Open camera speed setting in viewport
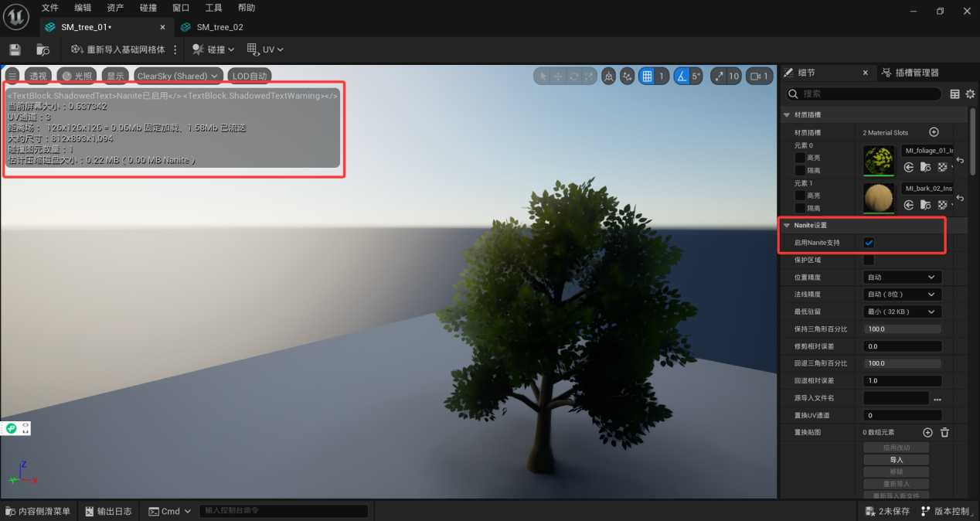The width and height of the screenshot is (980, 521). coord(758,76)
